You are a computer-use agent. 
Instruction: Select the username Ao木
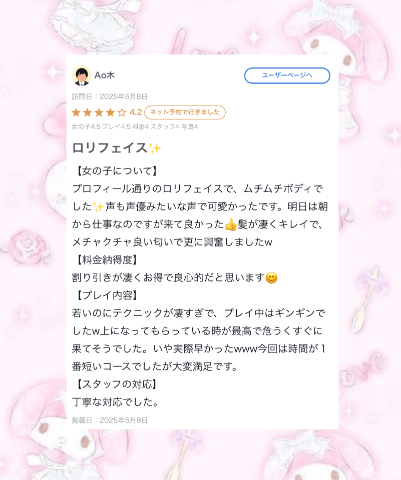(x=105, y=75)
